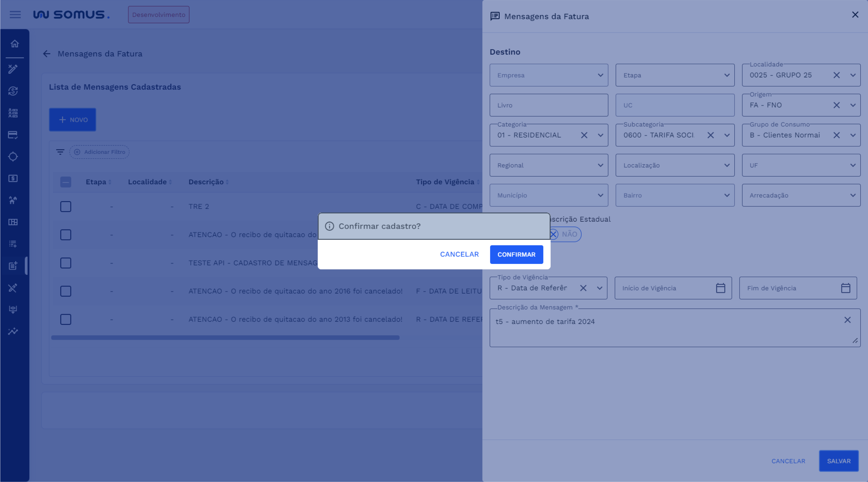Open the Fim de Vigência calendar icon

click(x=845, y=288)
